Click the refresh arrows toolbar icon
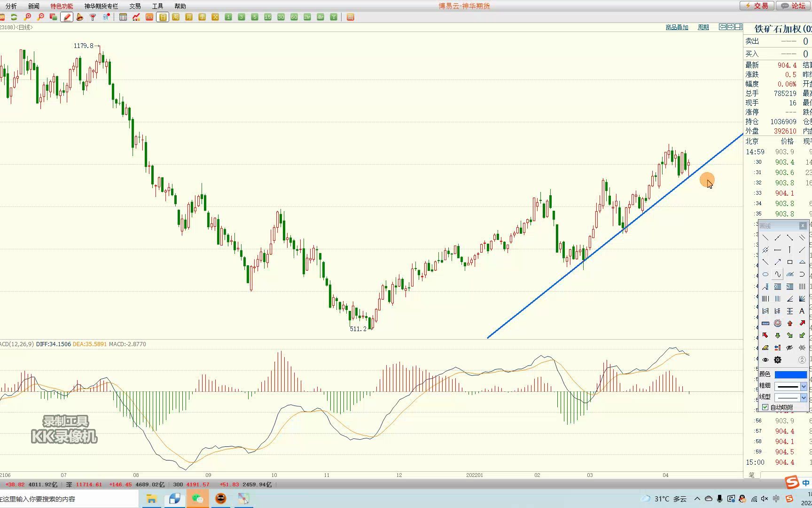The image size is (812, 508). (x=14, y=17)
